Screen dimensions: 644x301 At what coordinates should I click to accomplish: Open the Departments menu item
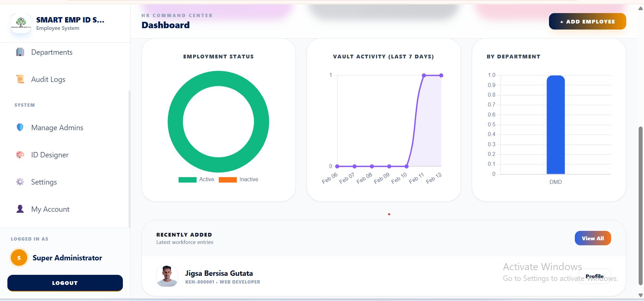point(52,52)
